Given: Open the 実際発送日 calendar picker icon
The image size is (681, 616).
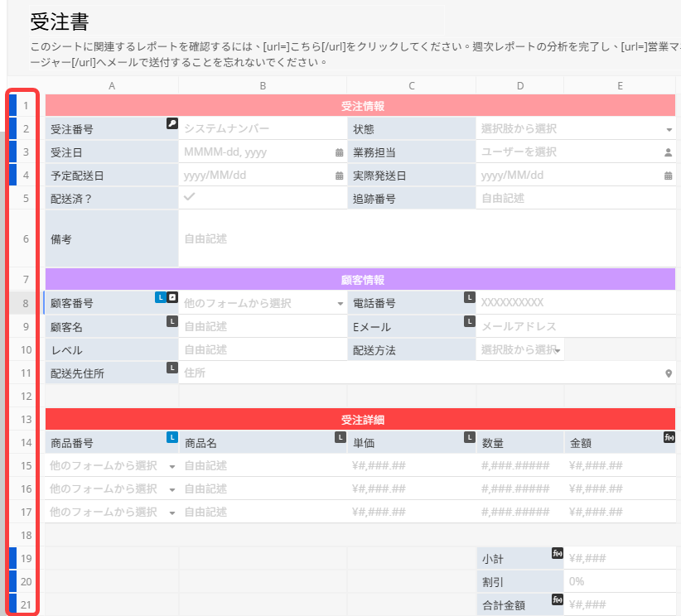Looking at the screenshot, I should [x=668, y=176].
